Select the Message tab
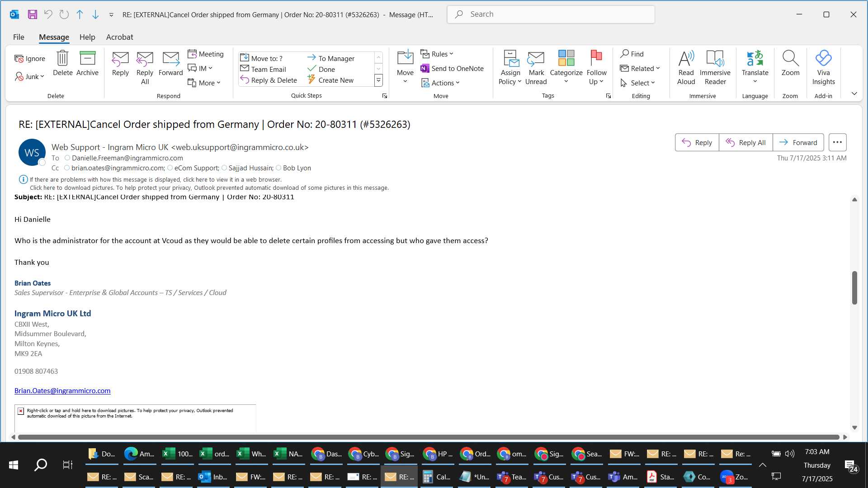Viewport: 868px width, 488px height. point(54,37)
